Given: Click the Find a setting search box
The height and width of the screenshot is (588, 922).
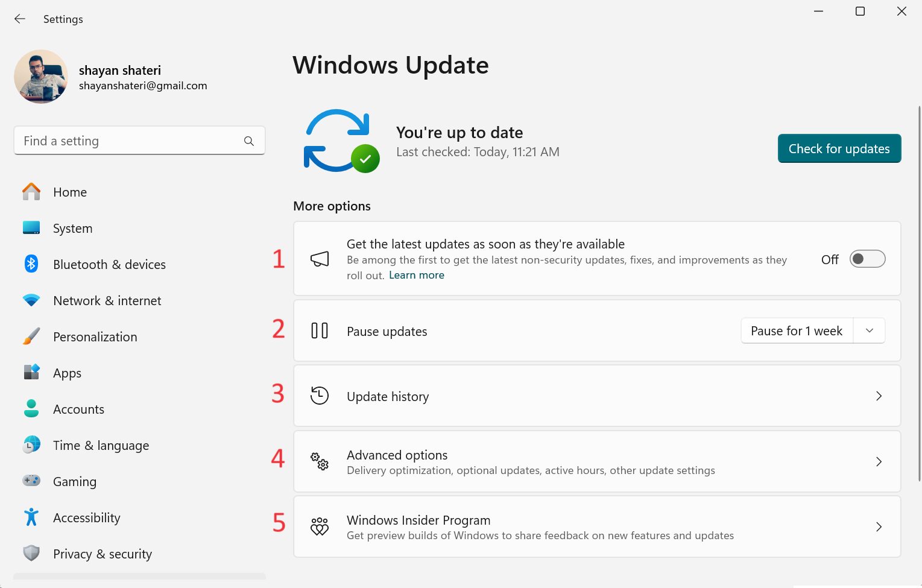Looking at the screenshot, I should 139,141.
